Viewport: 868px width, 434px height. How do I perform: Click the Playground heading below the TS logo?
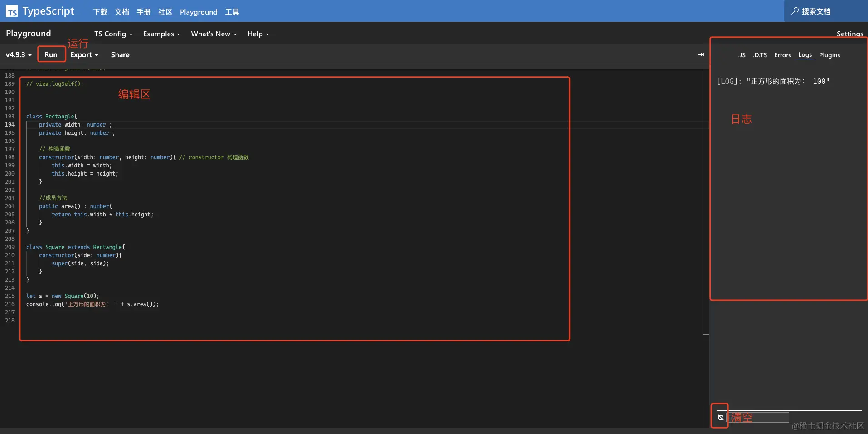(x=29, y=34)
